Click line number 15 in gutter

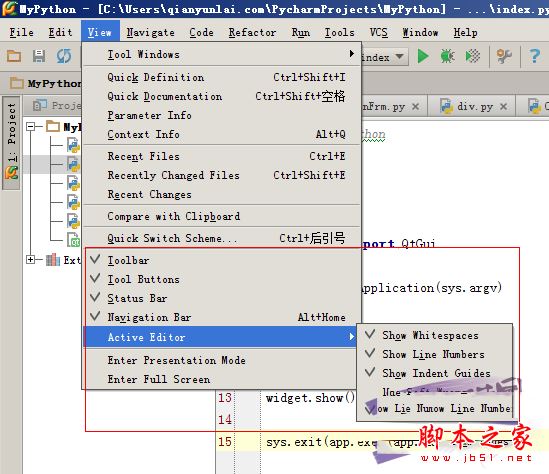click(x=225, y=442)
